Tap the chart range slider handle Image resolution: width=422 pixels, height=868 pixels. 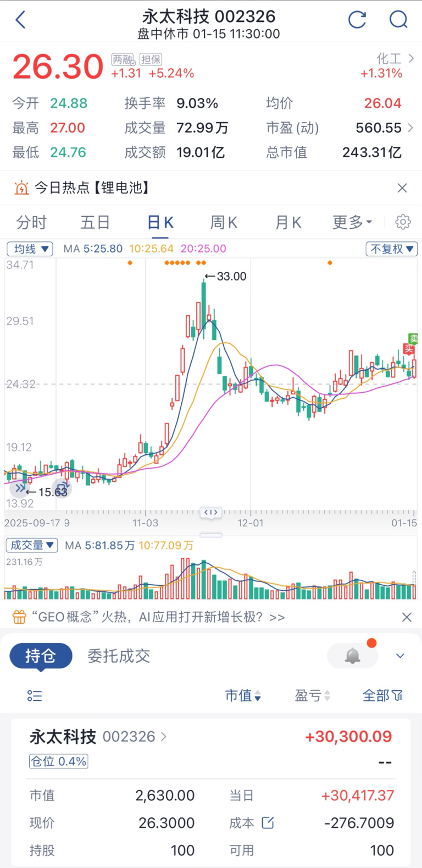pyautogui.click(x=211, y=512)
